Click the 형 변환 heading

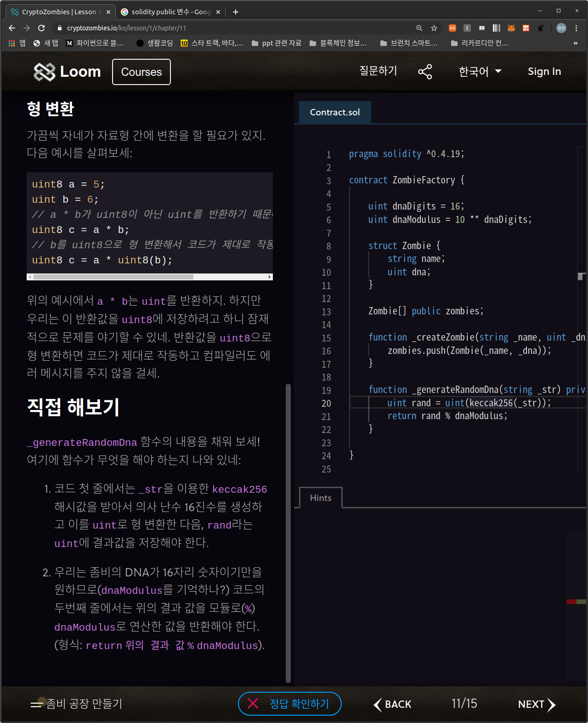pos(51,109)
